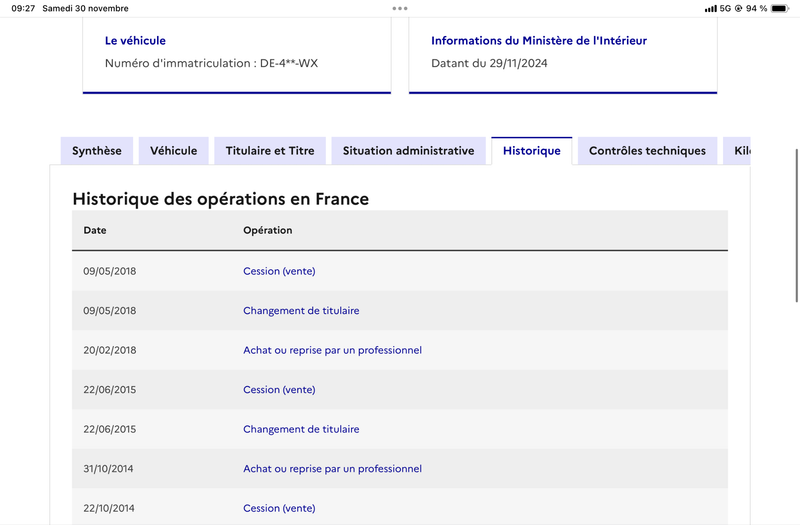Click the registration number DE-4**-WX text
Screen dimensions: 800x525
(x=289, y=63)
